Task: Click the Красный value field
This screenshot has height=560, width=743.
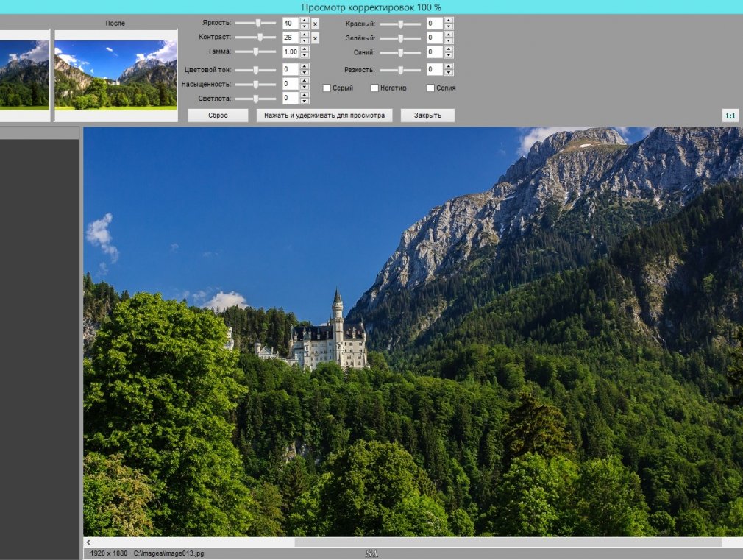Action: point(435,24)
